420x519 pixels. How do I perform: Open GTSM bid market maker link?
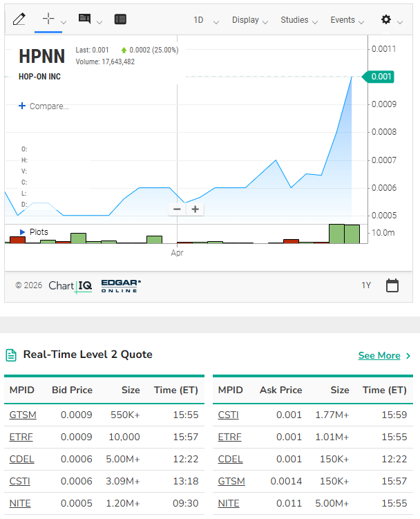coord(23,415)
